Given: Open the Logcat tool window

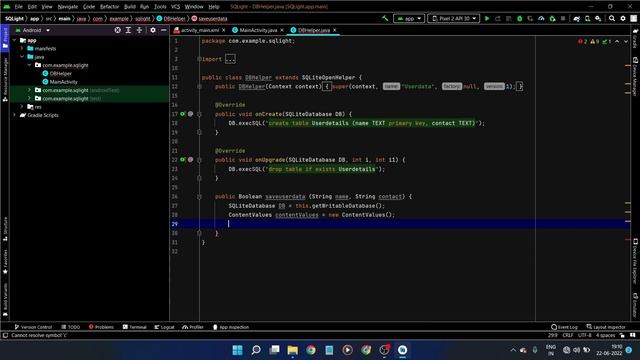Looking at the screenshot, I should 164,327.
